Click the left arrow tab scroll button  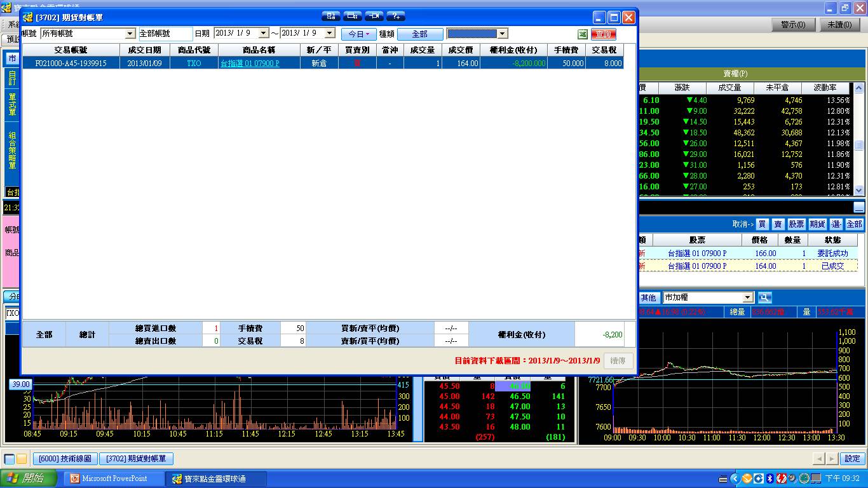[x=819, y=459]
